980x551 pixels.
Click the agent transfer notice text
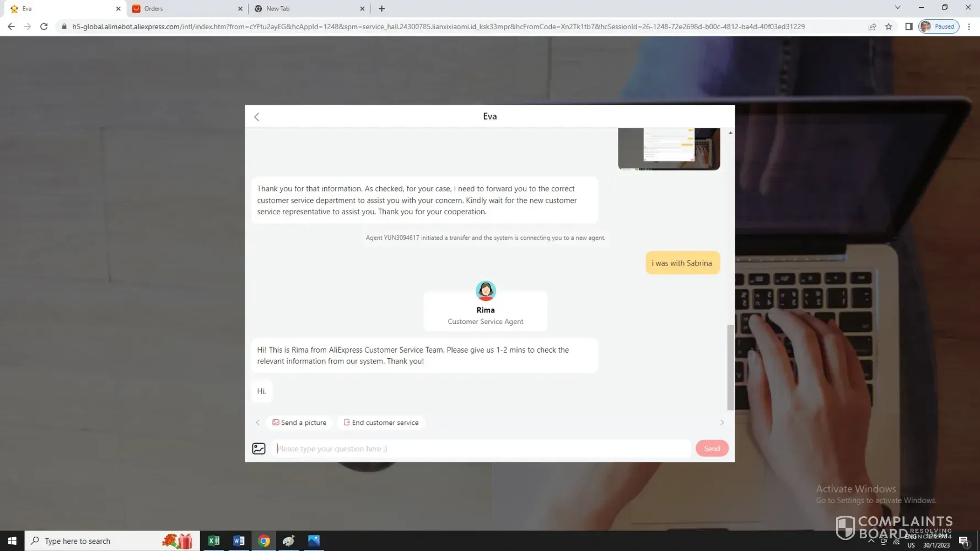click(x=485, y=238)
